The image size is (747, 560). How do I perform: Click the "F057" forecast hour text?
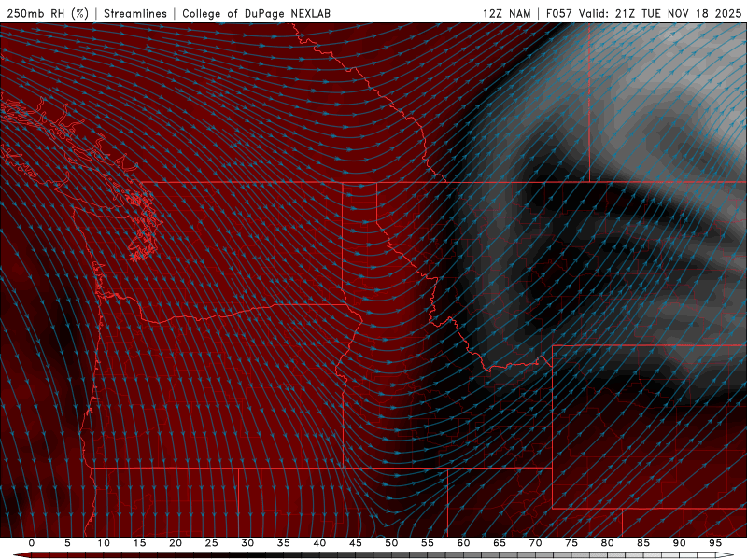[x=559, y=13]
